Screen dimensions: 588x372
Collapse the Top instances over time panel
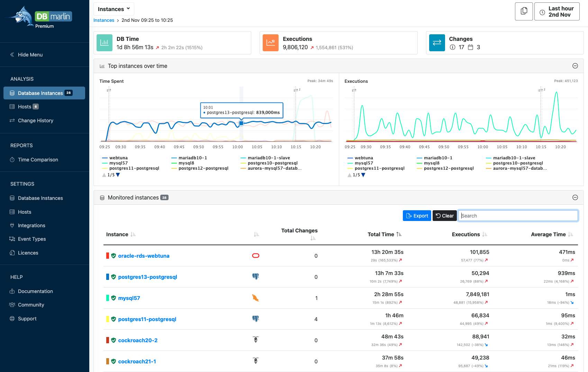click(575, 66)
